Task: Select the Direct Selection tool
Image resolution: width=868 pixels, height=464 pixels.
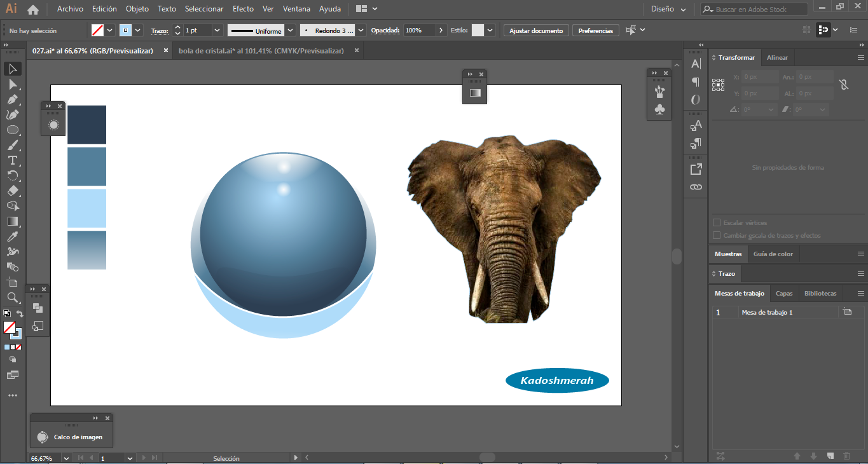Action: (x=13, y=84)
